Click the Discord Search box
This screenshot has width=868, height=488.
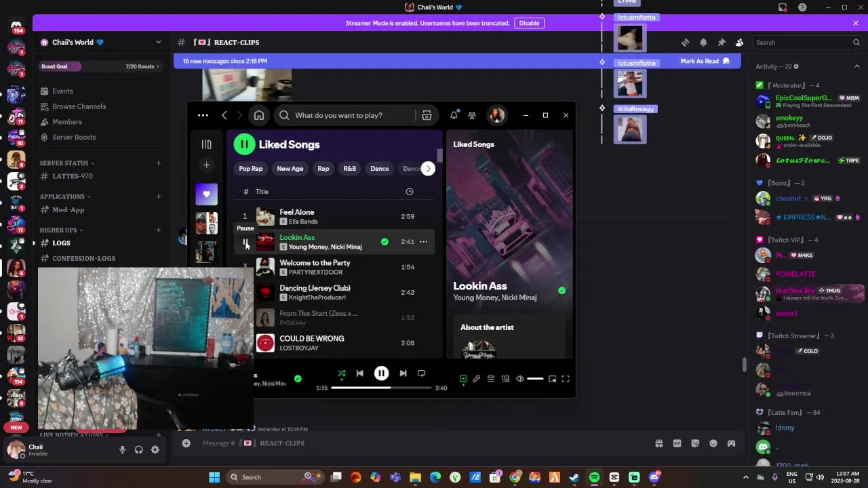[x=807, y=42]
